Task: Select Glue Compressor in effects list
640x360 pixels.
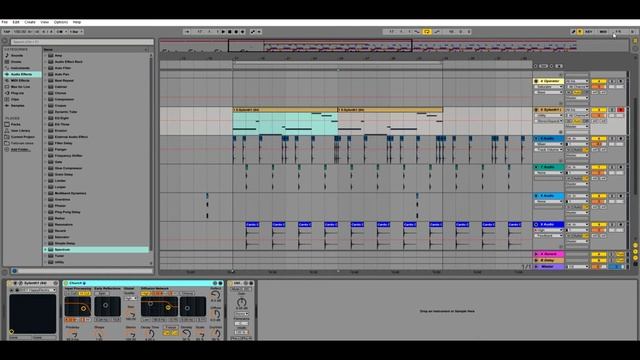Action: pyautogui.click(x=68, y=168)
